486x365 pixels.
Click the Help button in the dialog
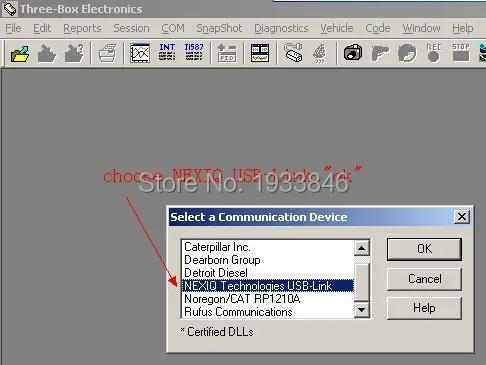424,308
